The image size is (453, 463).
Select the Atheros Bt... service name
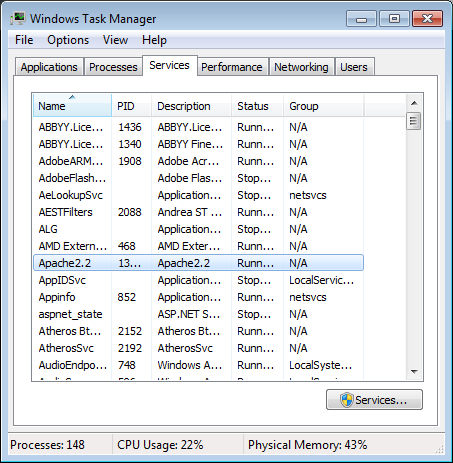70,331
